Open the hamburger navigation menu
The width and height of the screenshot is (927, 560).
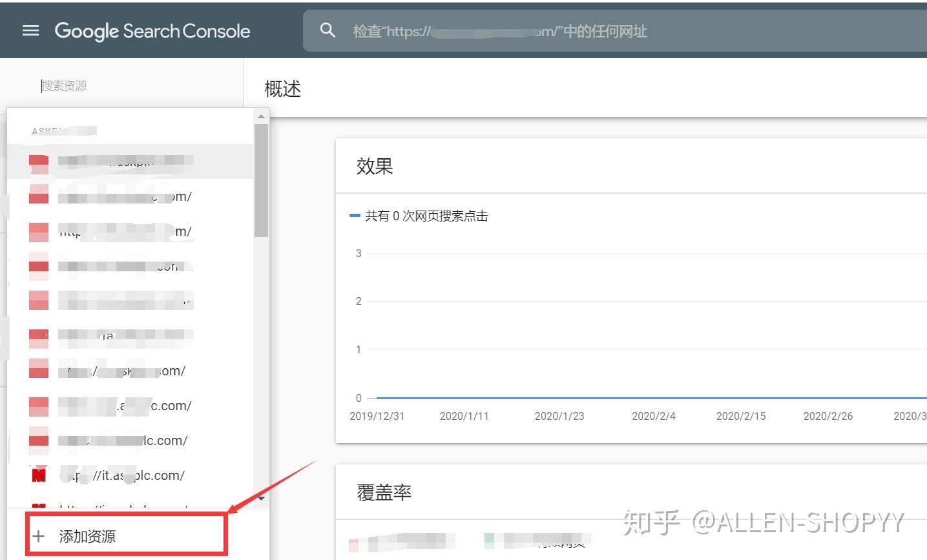tap(30, 30)
